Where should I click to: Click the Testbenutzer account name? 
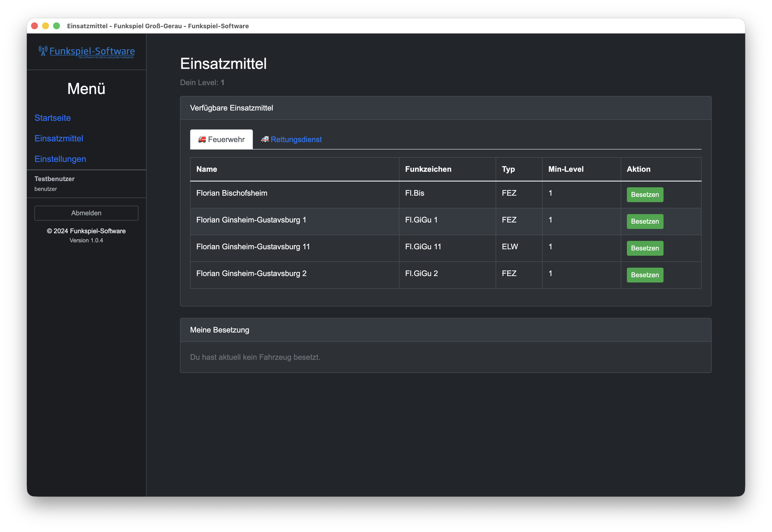(55, 179)
